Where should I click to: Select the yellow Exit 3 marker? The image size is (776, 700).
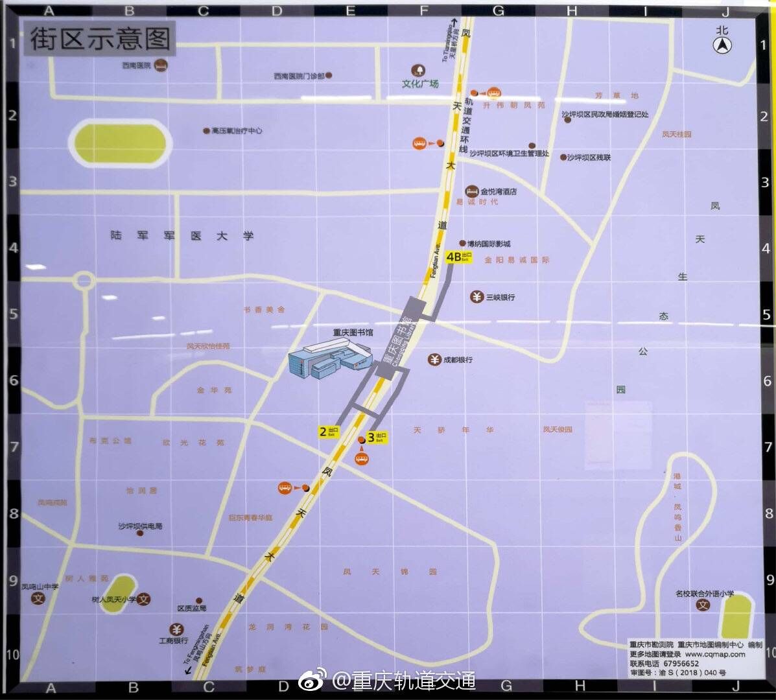pyautogui.click(x=377, y=437)
